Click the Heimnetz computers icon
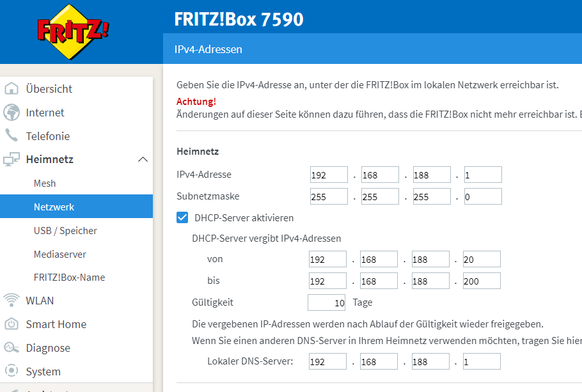 pyautogui.click(x=12, y=159)
